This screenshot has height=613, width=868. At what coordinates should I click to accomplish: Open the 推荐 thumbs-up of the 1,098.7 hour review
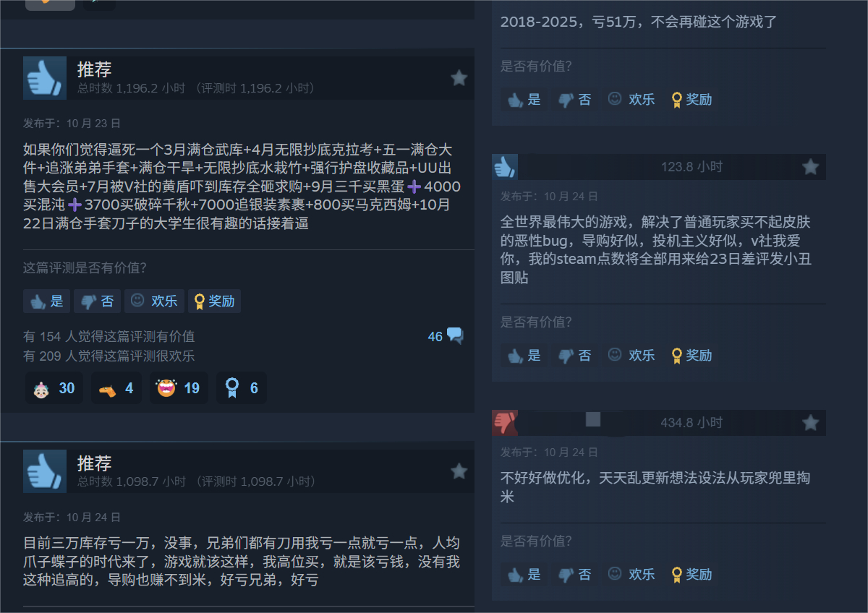tap(45, 471)
